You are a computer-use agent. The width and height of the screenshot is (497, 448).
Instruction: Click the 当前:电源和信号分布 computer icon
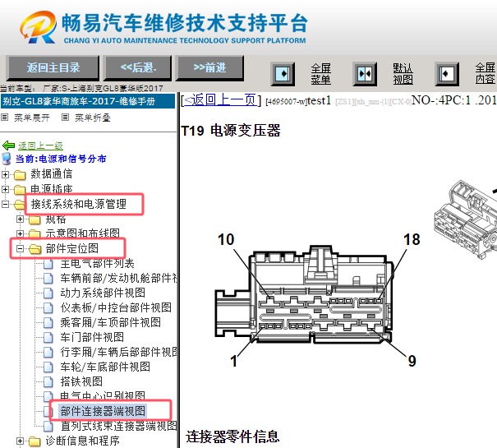(7, 159)
